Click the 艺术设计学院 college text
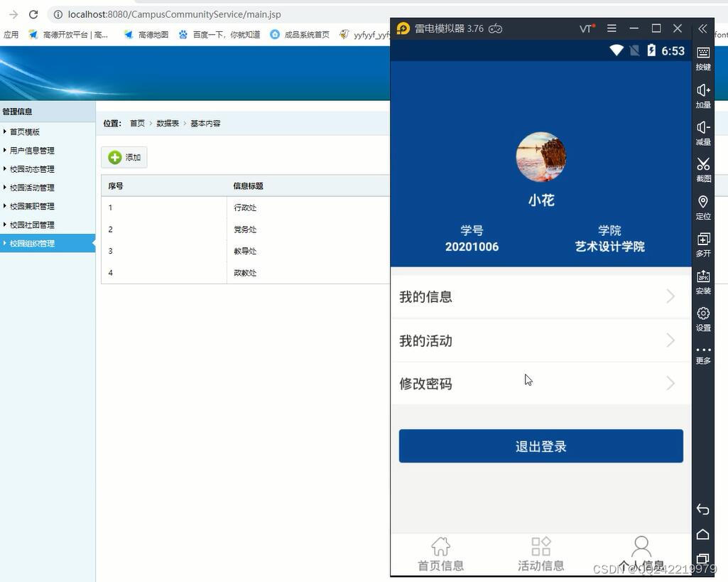 click(x=609, y=247)
